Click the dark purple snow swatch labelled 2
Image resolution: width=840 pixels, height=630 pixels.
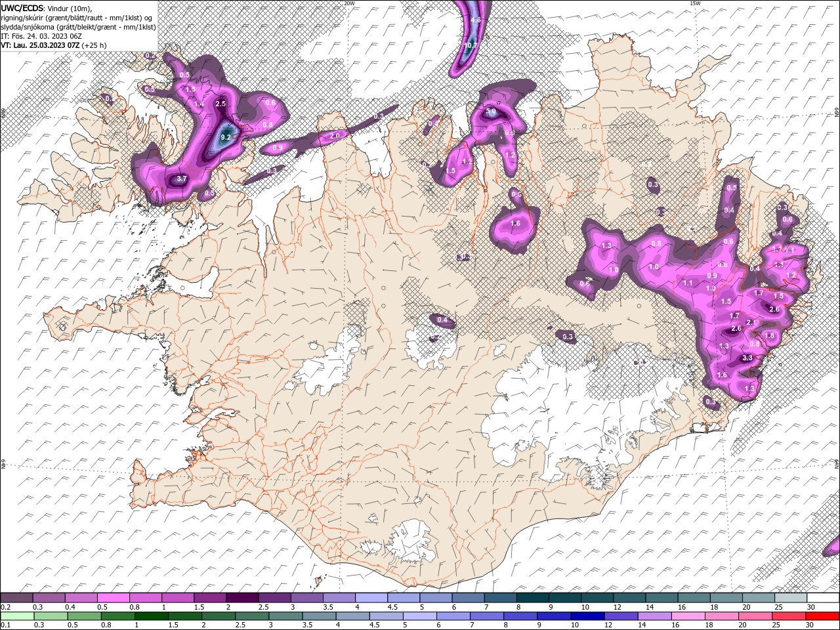(x=241, y=598)
